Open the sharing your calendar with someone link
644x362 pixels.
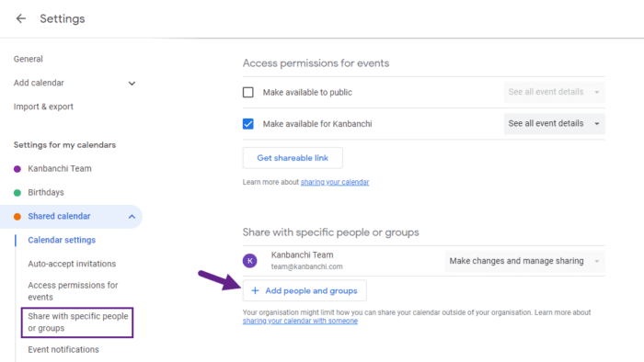click(300, 321)
